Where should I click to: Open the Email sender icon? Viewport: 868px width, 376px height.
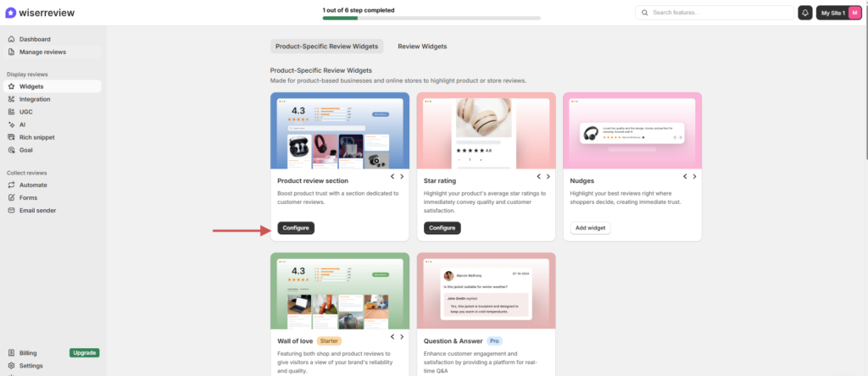click(11, 210)
